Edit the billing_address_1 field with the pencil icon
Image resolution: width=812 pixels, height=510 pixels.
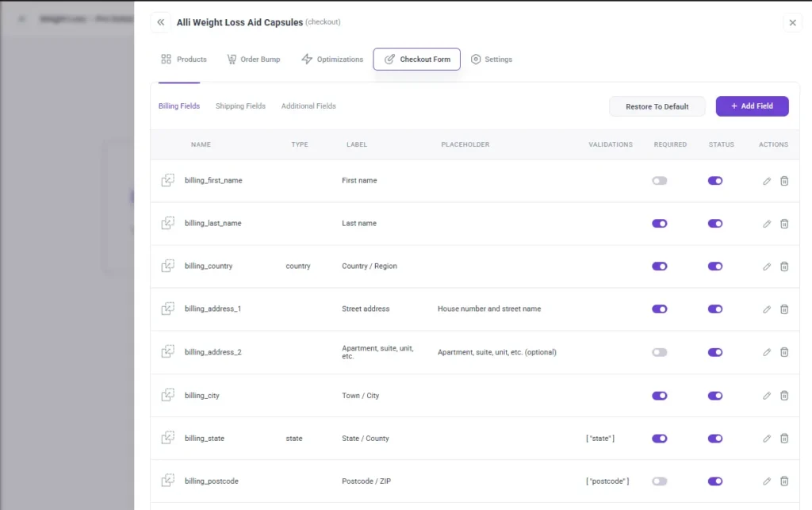pyautogui.click(x=767, y=309)
